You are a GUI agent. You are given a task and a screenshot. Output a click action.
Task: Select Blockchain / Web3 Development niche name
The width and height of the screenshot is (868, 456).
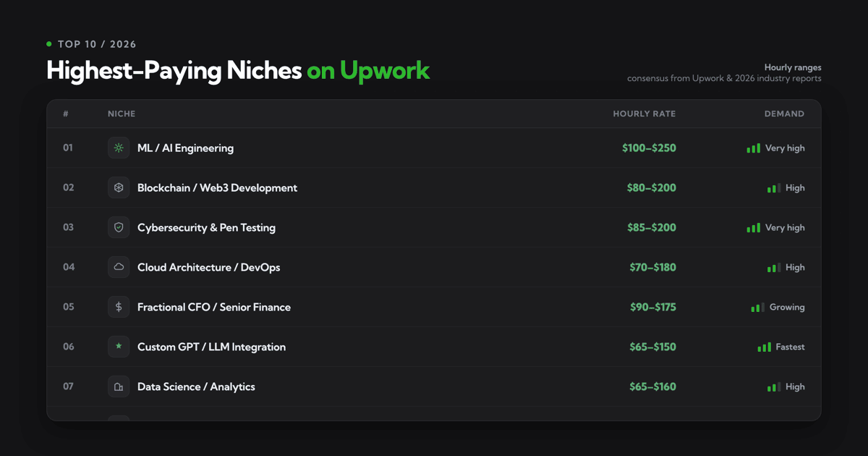[x=217, y=187]
